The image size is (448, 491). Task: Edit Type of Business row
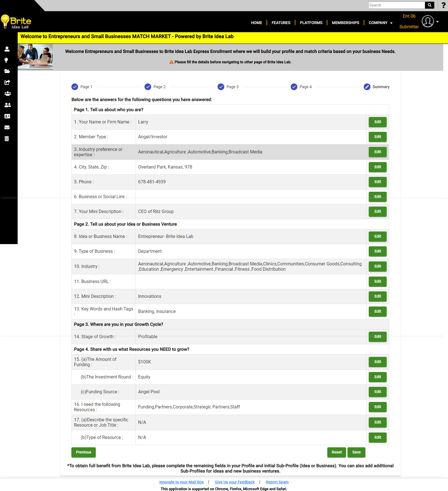pyautogui.click(x=378, y=251)
